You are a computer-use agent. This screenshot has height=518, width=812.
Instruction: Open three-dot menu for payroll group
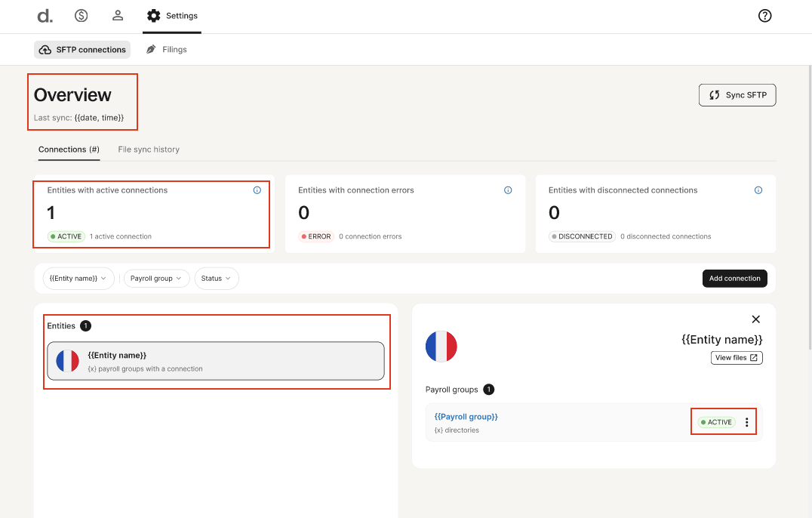click(747, 422)
